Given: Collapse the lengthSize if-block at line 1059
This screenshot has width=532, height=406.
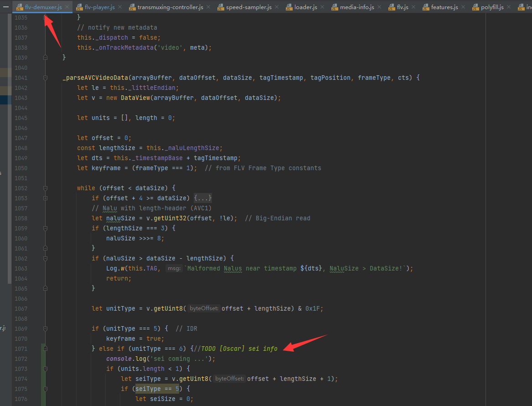Looking at the screenshot, I should click(x=46, y=229).
